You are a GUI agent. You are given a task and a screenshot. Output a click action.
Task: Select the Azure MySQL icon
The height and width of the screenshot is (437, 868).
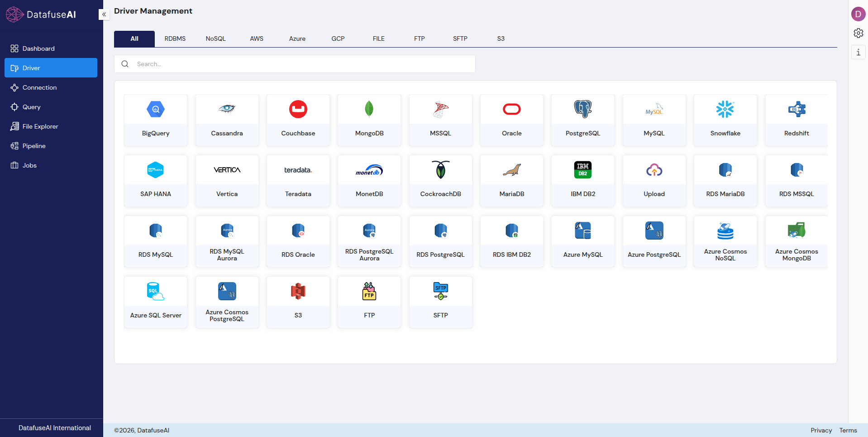pyautogui.click(x=583, y=231)
